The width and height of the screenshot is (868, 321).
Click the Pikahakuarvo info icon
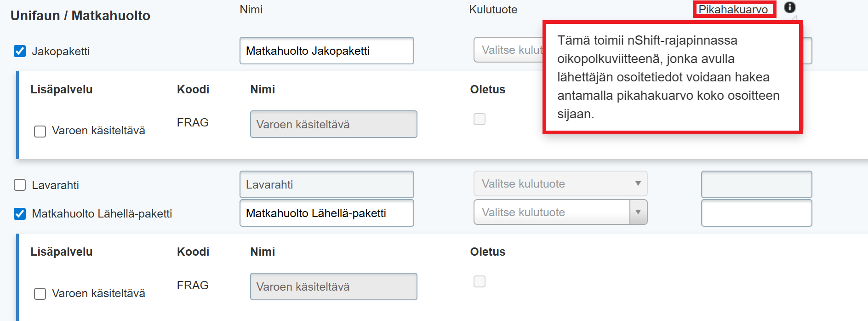(x=789, y=7)
